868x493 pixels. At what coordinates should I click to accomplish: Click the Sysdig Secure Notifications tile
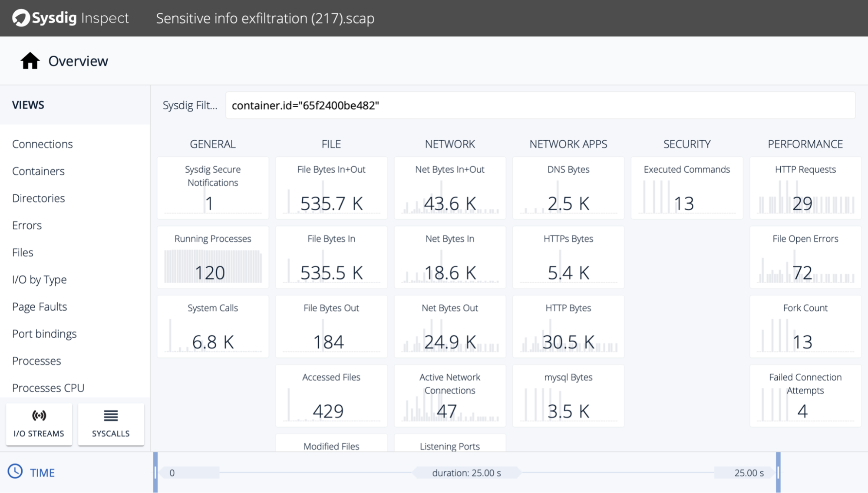coord(213,188)
